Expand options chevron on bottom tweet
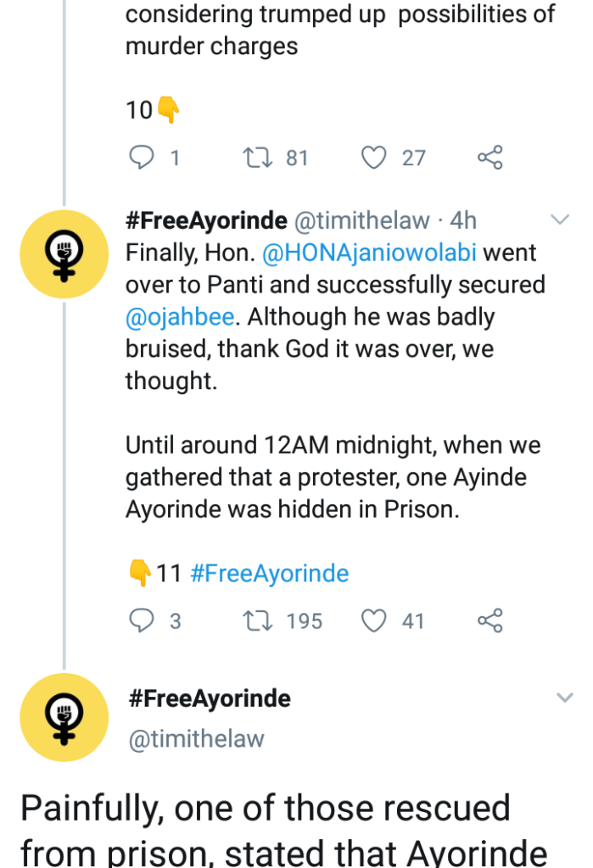Image resolution: width=593 pixels, height=868 pixels. (564, 698)
